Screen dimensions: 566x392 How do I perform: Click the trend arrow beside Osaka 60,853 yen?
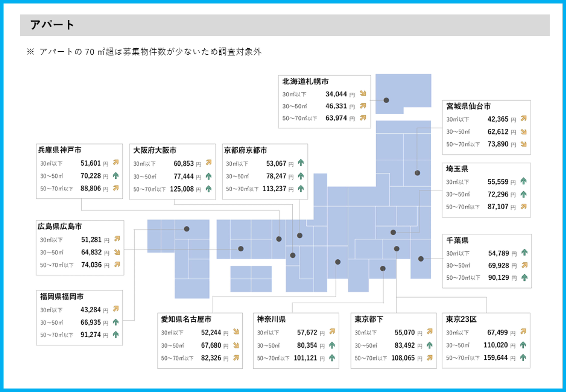coord(209,162)
